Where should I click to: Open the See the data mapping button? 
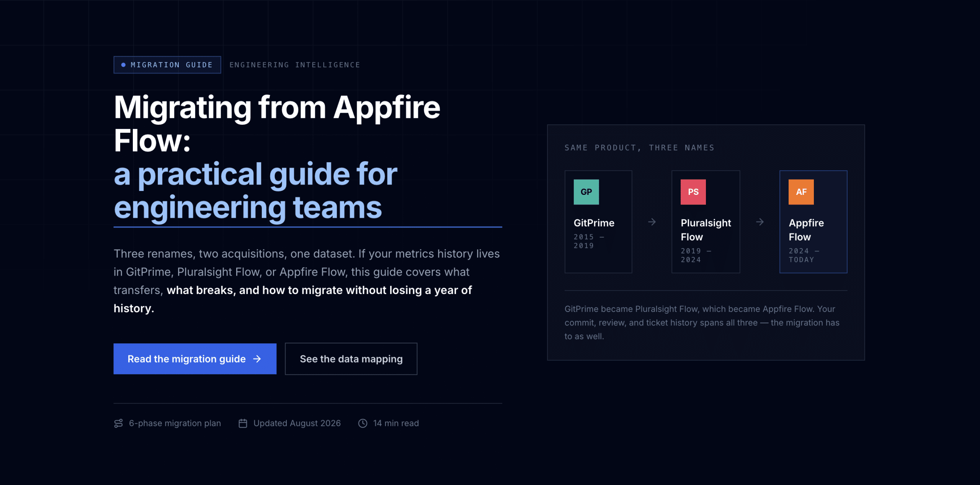[x=351, y=359]
